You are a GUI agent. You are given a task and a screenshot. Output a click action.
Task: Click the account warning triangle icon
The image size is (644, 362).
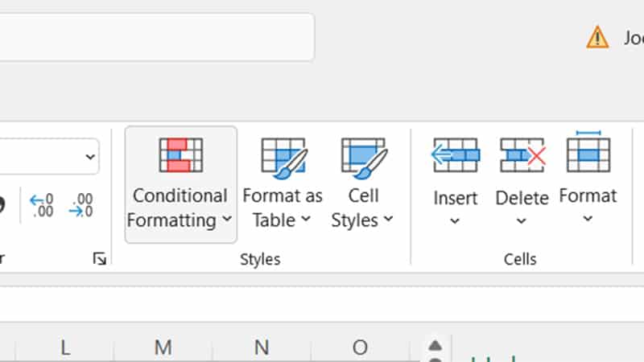pos(597,37)
